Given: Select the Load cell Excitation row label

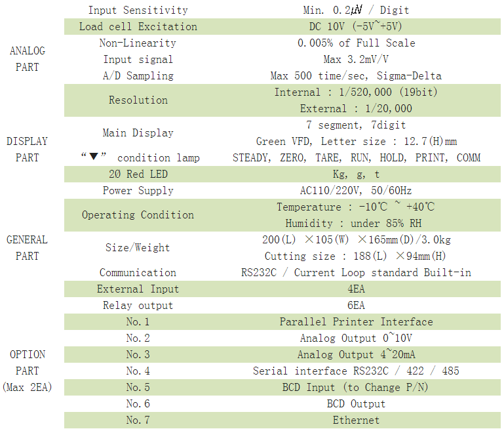Looking at the screenshot, I should pyautogui.click(x=138, y=26).
